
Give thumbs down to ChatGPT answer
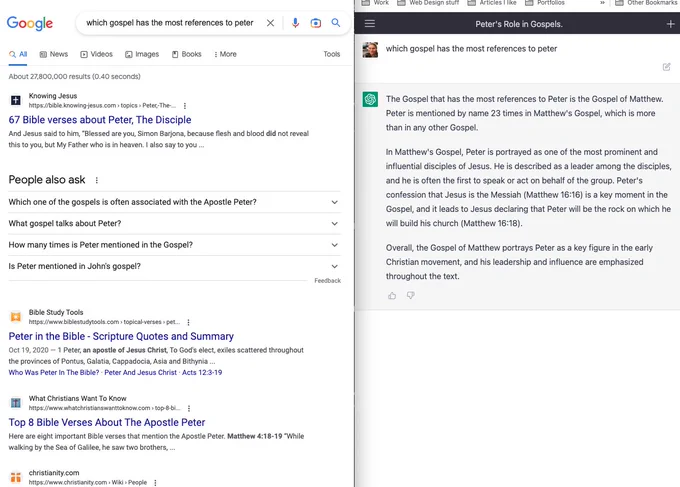411,295
